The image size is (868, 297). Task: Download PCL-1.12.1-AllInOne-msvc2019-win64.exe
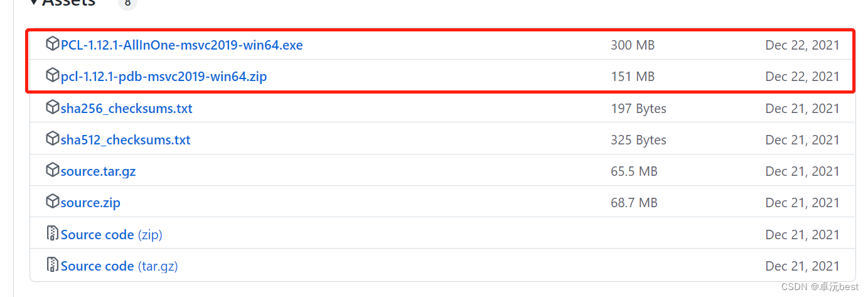coord(182,45)
